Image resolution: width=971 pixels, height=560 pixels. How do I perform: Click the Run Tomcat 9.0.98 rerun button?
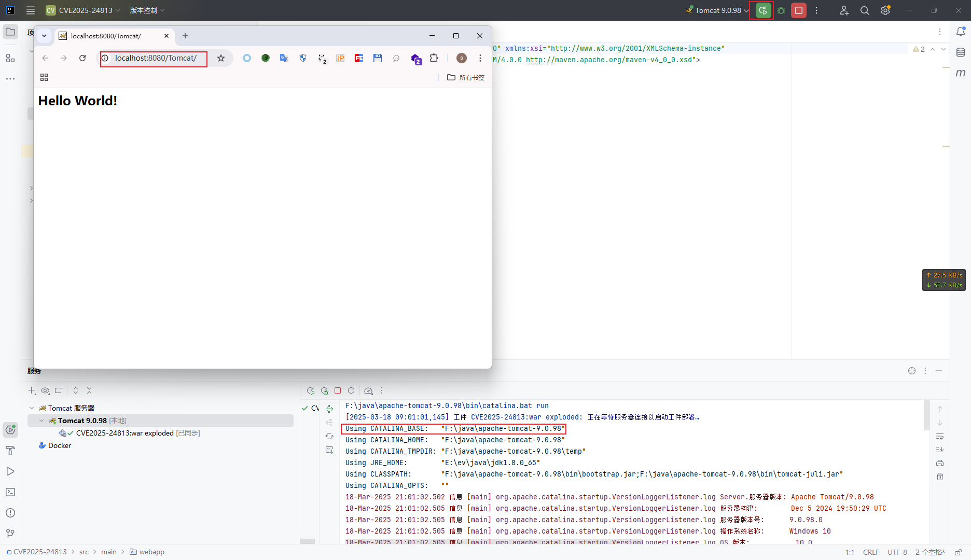pyautogui.click(x=763, y=10)
